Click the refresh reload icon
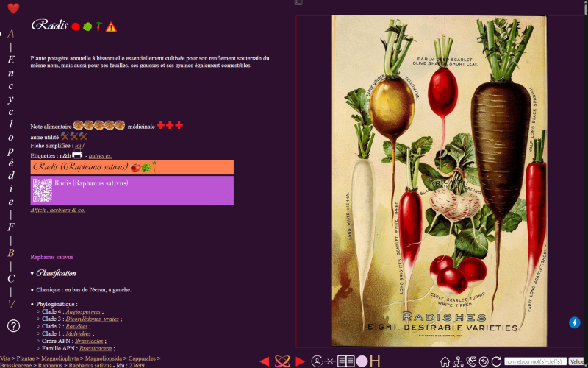This screenshot has width=588, height=368. pyautogui.click(x=497, y=361)
